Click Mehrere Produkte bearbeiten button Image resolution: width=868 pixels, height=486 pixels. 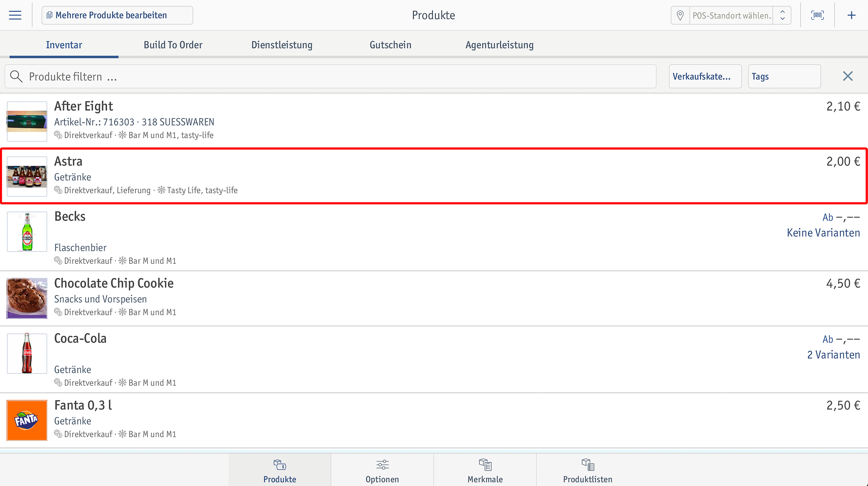pyautogui.click(x=117, y=15)
